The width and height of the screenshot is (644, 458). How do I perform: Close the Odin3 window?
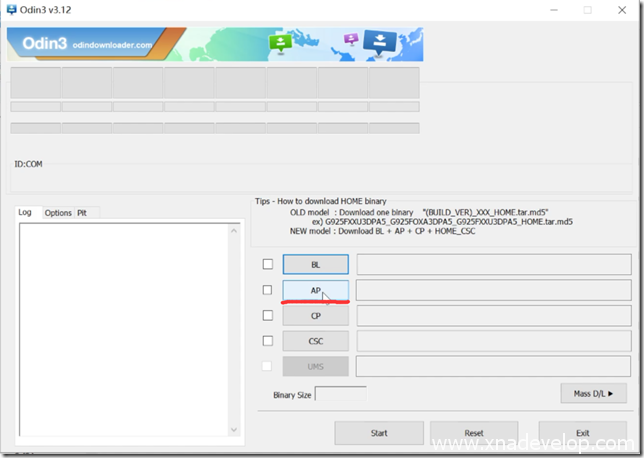pos(622,10)
